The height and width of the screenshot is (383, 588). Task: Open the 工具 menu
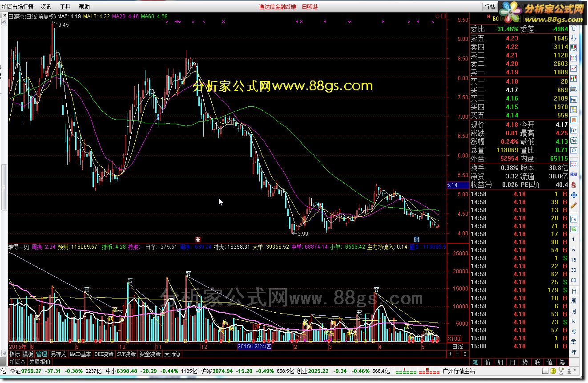coord(65,7)
